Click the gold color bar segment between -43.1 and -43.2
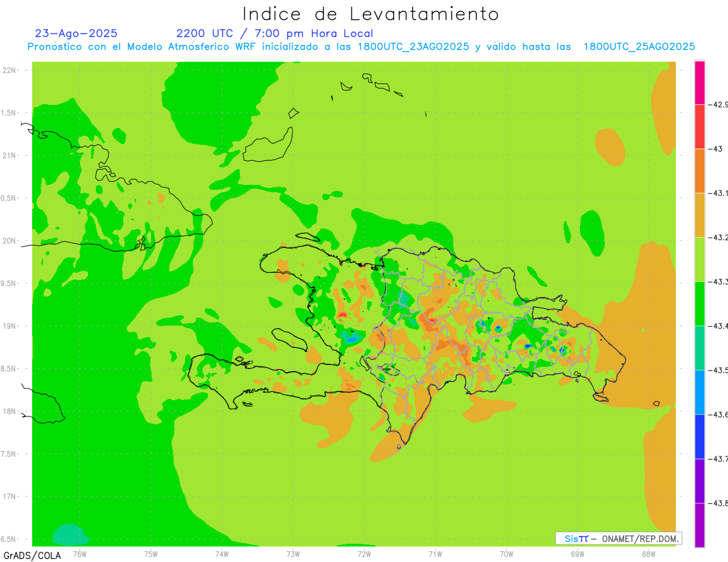This screenshot has width=728, height=562. tap(699, 215)
